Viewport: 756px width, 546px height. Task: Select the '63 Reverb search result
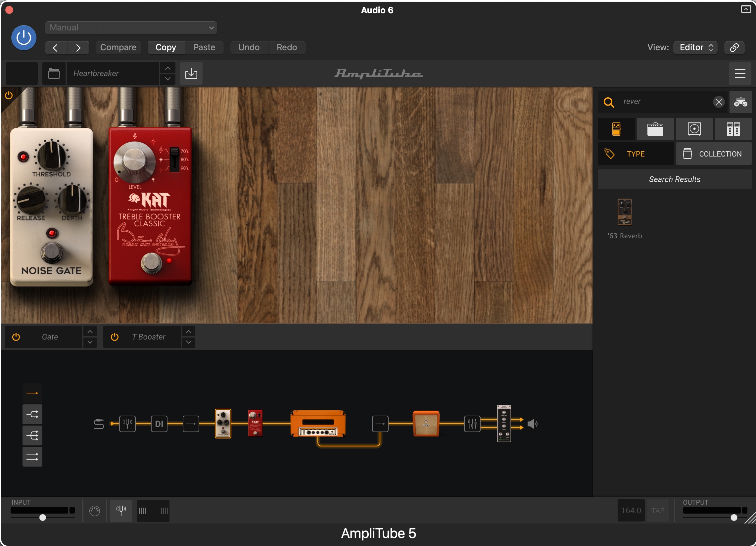tap(624, 219)
